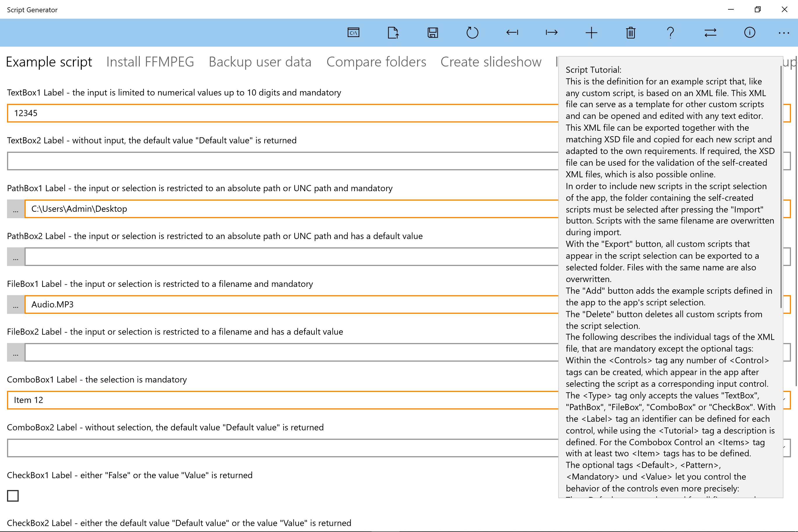798x532 pixels.
Task: Open the Compare folders tab
Action: (x=376, y=62)
